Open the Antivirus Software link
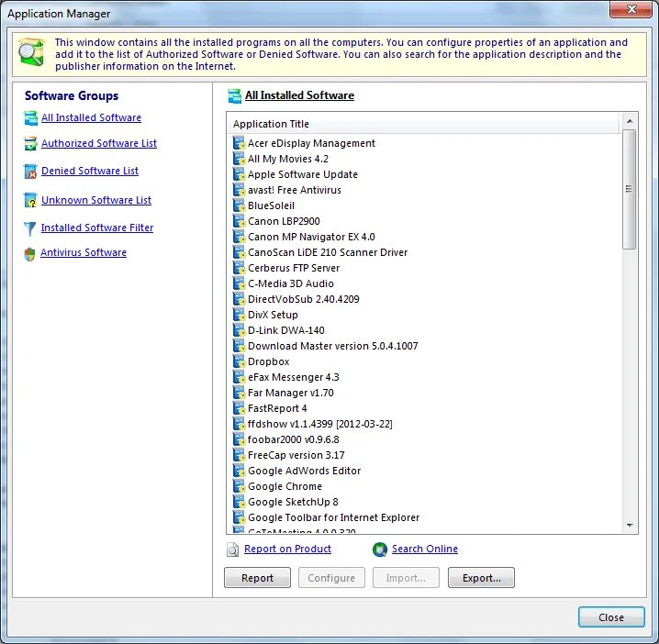Viewport: 659px width, 644px height. point(84,252)
